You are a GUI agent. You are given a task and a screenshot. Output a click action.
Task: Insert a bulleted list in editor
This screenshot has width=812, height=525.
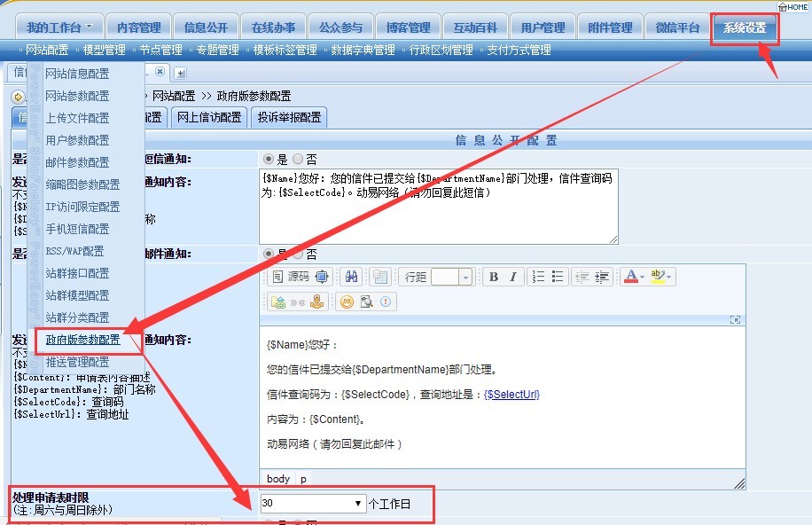tap(558, 278)
